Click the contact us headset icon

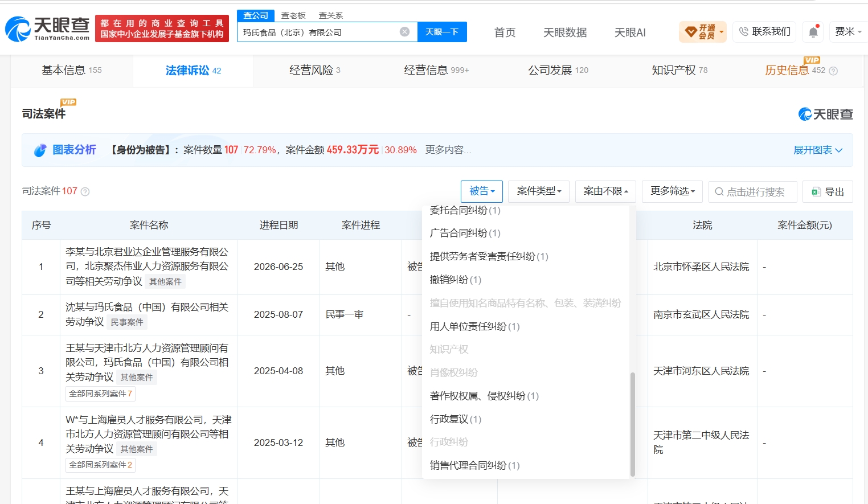(743, 32)
